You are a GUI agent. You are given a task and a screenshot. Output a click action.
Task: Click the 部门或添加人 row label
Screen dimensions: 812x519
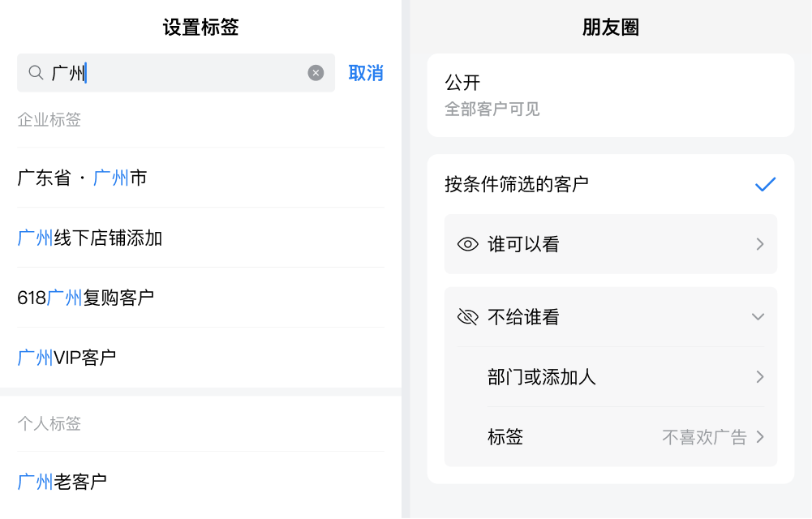click(x=542, y=377)
